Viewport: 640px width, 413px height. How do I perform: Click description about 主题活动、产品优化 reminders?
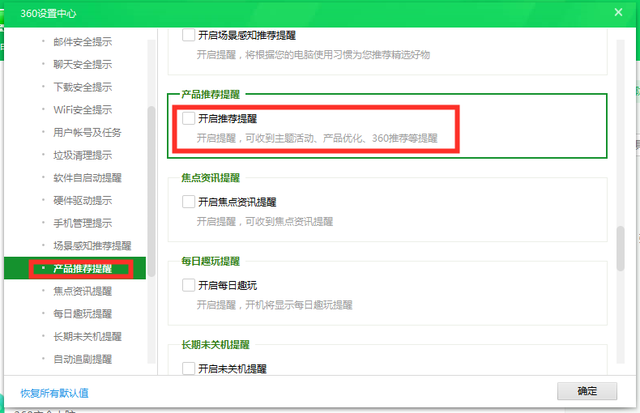tap(317, 138)
